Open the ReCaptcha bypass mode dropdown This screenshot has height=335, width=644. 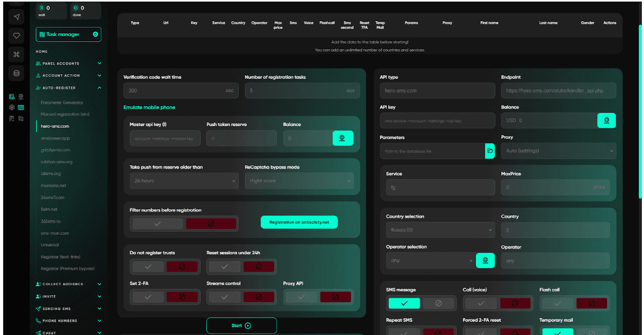(x=299, y=180)
